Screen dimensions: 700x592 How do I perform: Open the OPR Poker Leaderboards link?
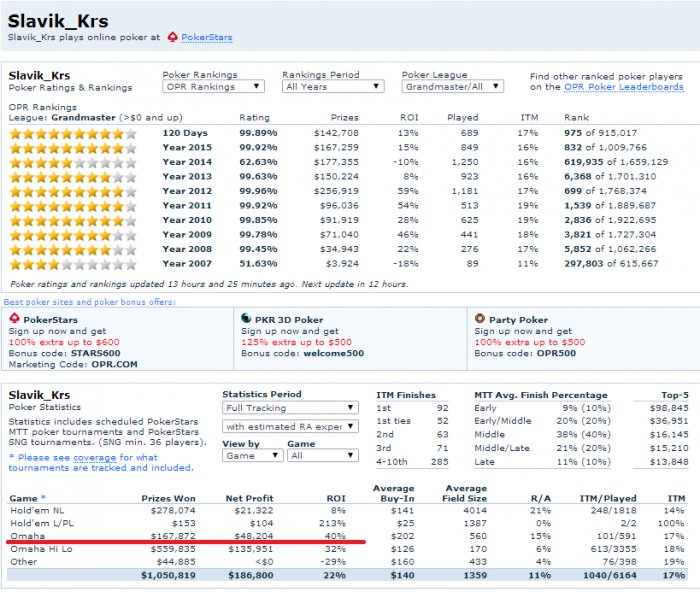tap(624, 87)
